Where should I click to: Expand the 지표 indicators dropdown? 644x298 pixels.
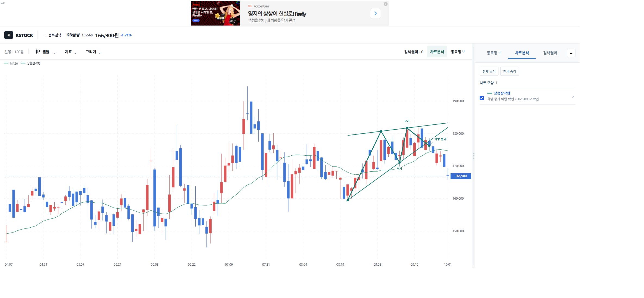(70, 52)
